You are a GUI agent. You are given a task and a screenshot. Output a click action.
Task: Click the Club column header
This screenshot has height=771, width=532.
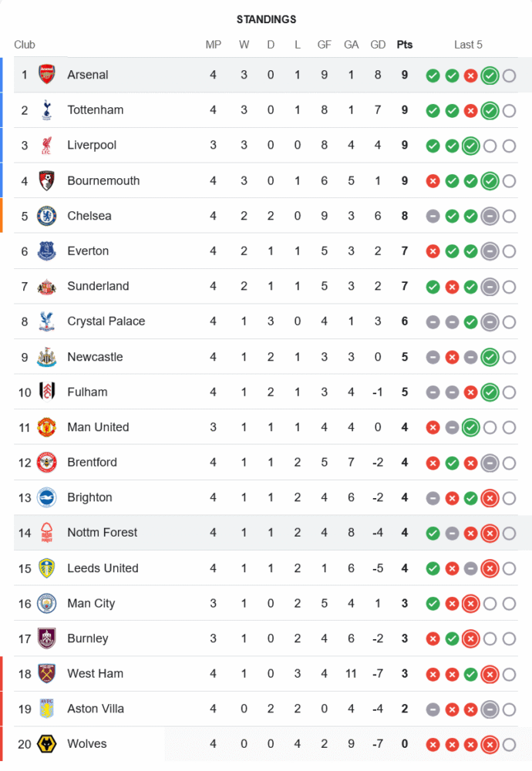pyautogui.click(x=25, y=45)
